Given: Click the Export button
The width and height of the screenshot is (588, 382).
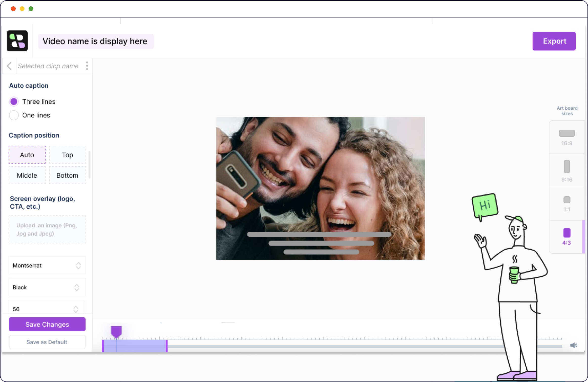Looking at the screenshot, I should tap(554, 41).
